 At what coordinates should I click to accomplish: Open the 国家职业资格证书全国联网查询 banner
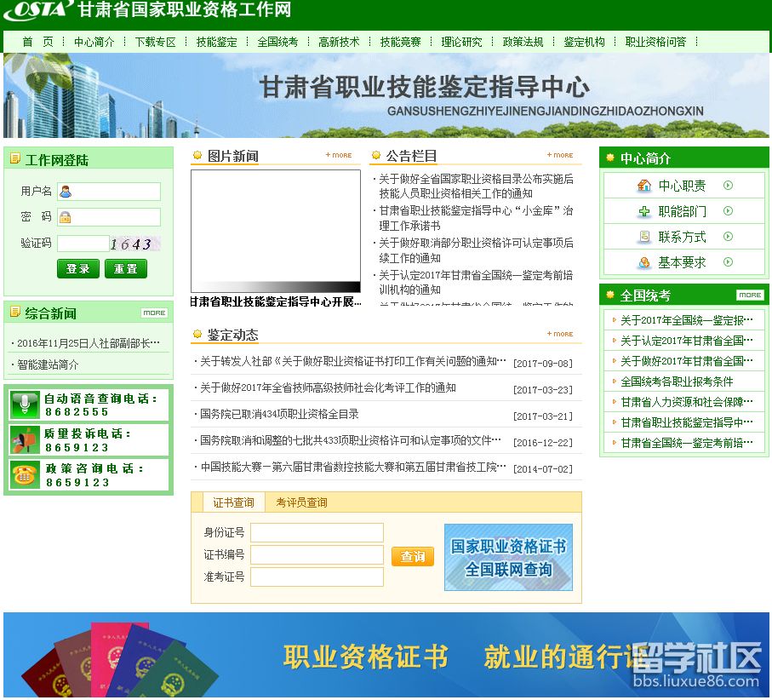pos(509,557)
